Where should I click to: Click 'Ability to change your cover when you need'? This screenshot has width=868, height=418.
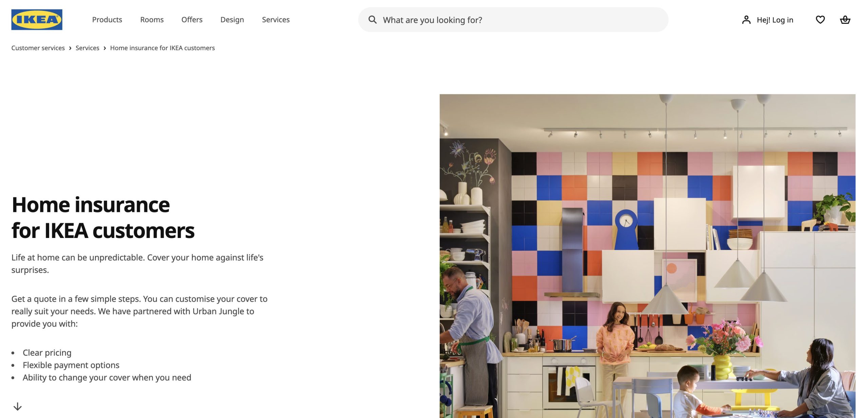107,377
